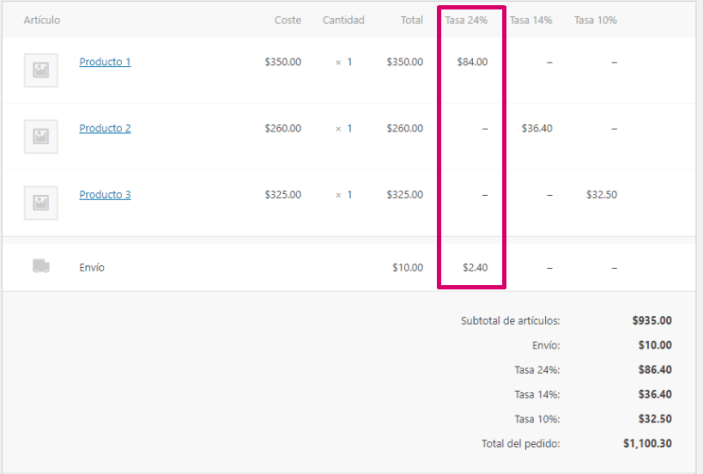
Task: Click the Tasa 24% column header
Action: click(x=466, y=20)
